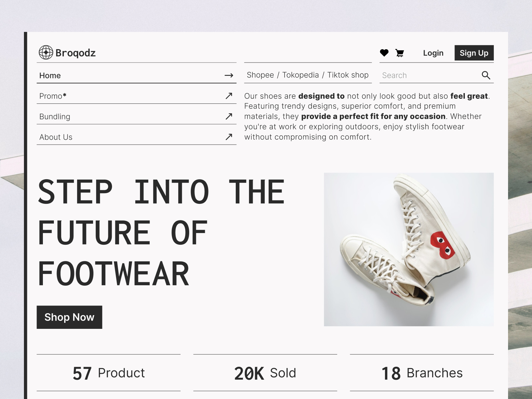Click the external link arrow beside About Us
Screen dimensions: 532x399
point(229,137)
